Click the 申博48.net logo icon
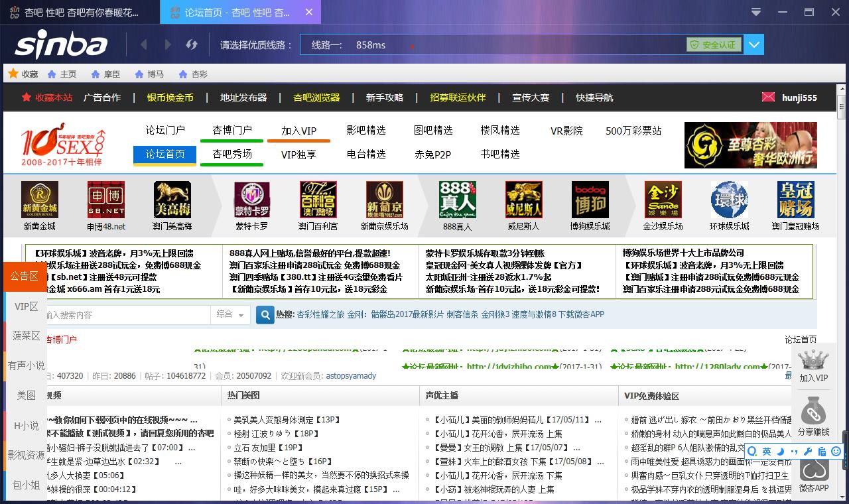Image resolution: width=849 pixels, height=504 pixels. click(106, 200)
